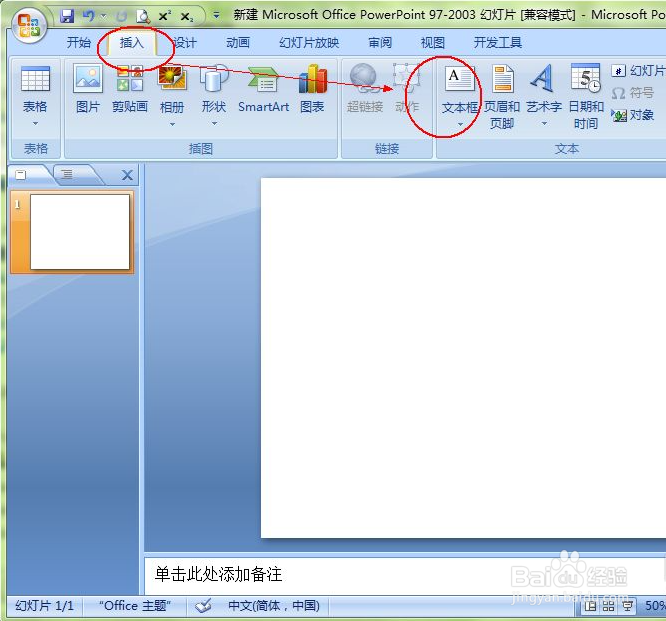
Task: Undo the last action
Action: coord(88,16)
